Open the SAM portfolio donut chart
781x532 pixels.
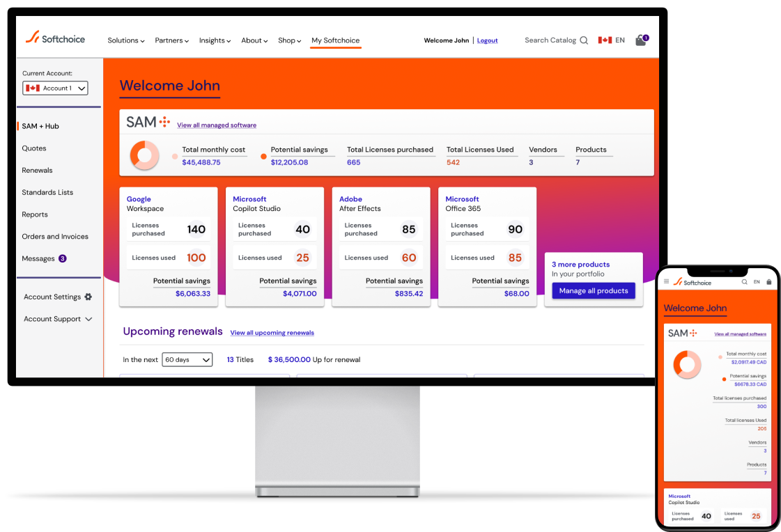[x=144, y=155]
